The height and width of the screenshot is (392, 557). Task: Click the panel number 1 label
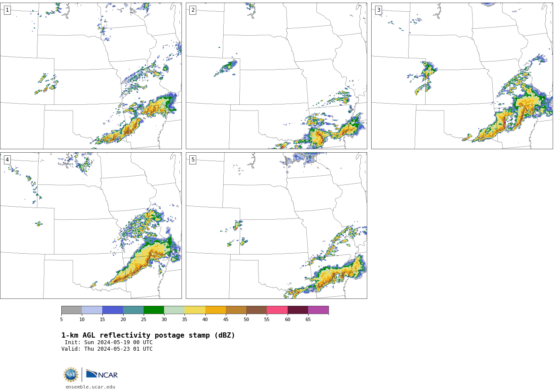tap(7, 10)
